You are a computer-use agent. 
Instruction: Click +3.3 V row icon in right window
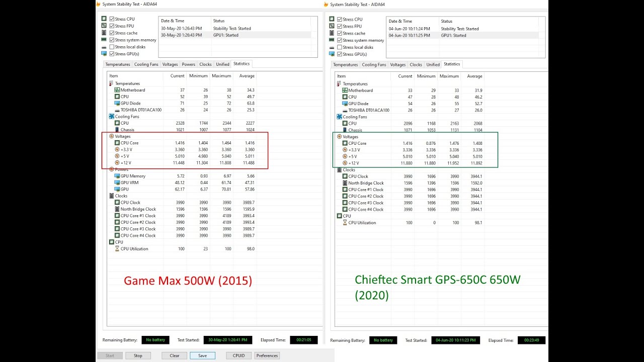tap(345, 150)
